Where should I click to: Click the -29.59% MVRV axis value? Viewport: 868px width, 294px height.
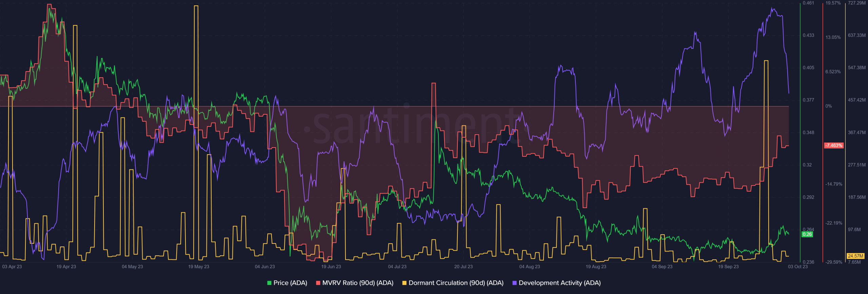(834, 262)
